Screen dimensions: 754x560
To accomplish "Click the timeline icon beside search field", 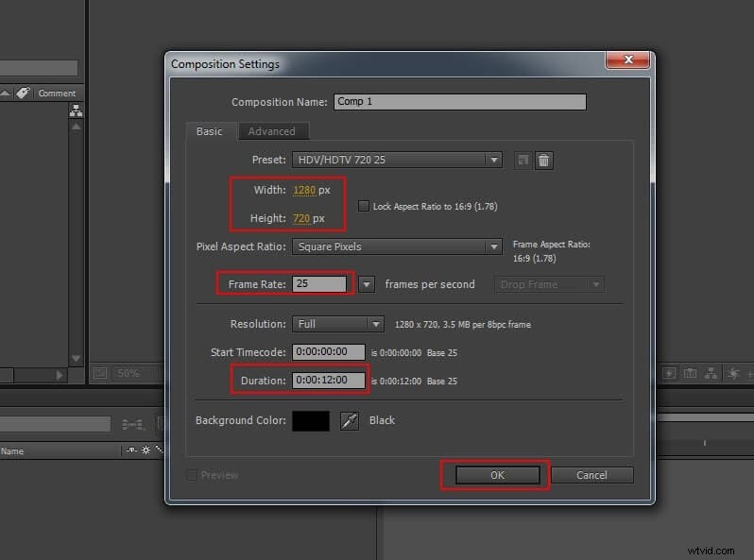I will click(132, 424).
